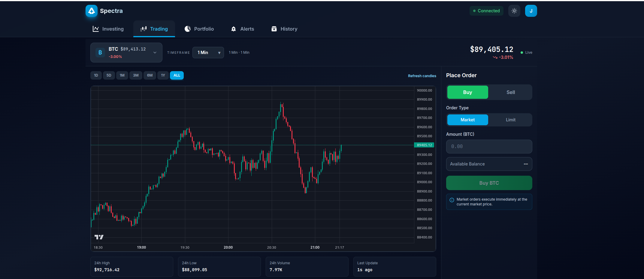Click the Connected status badge

(486, 11)
